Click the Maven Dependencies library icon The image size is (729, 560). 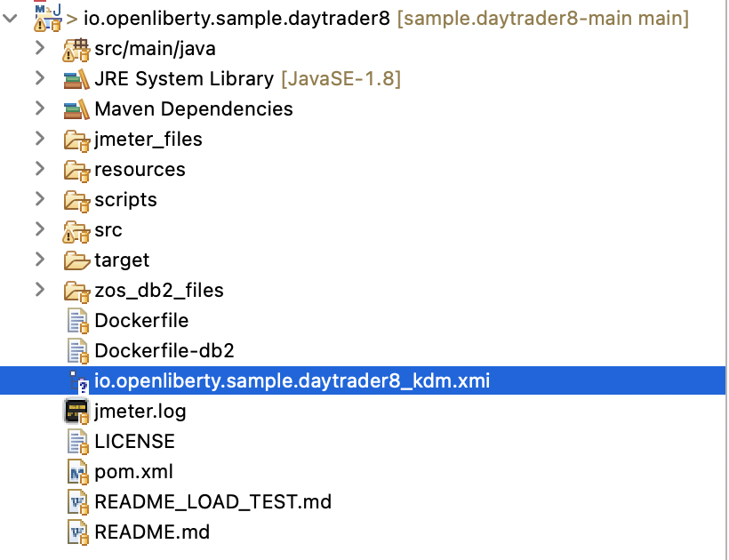pyautogui.click(x=76, y=109)
